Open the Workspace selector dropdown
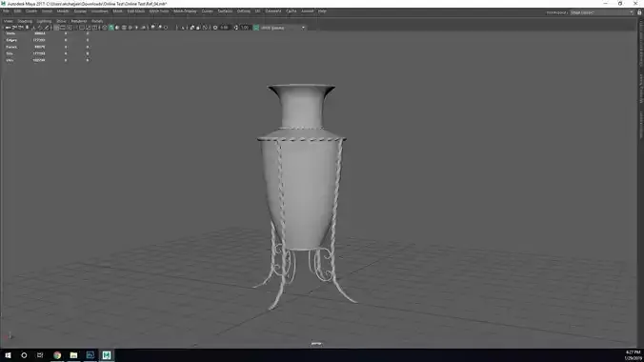 pyautogui.click(x=602, y=12)
